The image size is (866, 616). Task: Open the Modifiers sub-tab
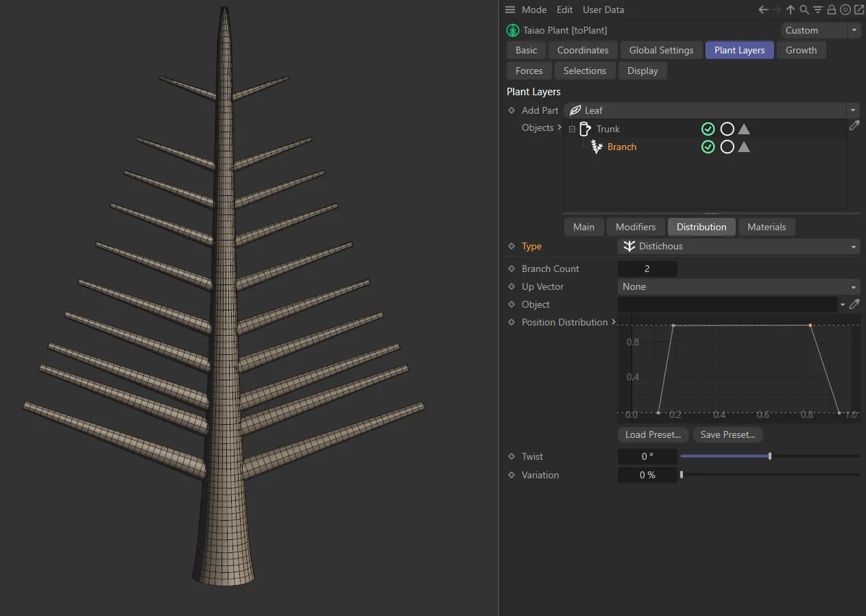pos(635,227)
